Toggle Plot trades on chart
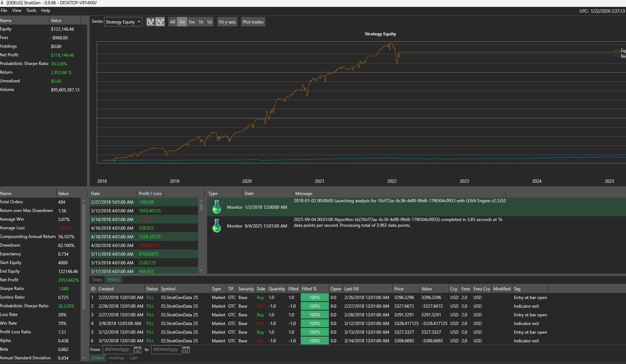The image size is (626, 364). (253, 22)
